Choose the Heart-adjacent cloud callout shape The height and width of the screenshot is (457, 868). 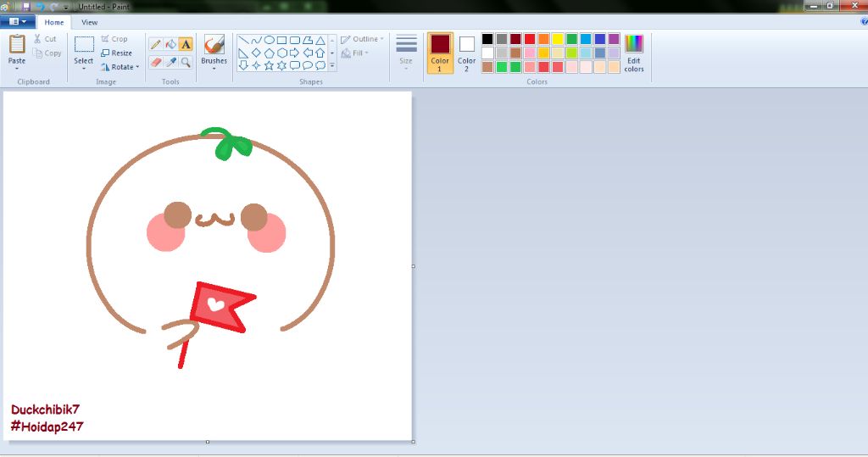click(320, 66)
